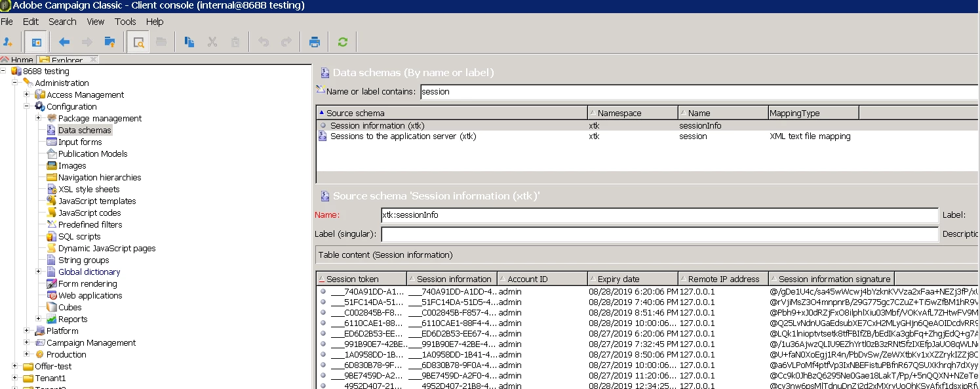Screen dimensions: 980x389
Task: Open Web applications tree item
Action: coord(90,295)
